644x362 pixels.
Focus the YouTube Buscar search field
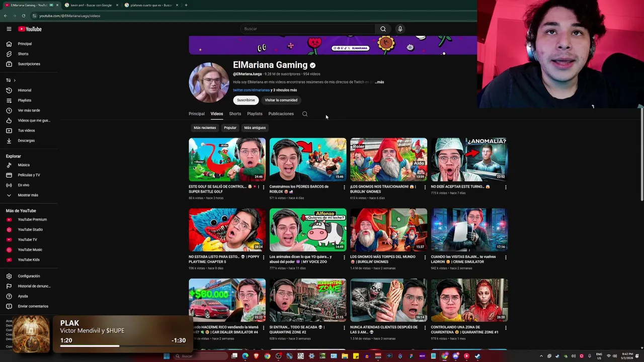click(307, 29)
